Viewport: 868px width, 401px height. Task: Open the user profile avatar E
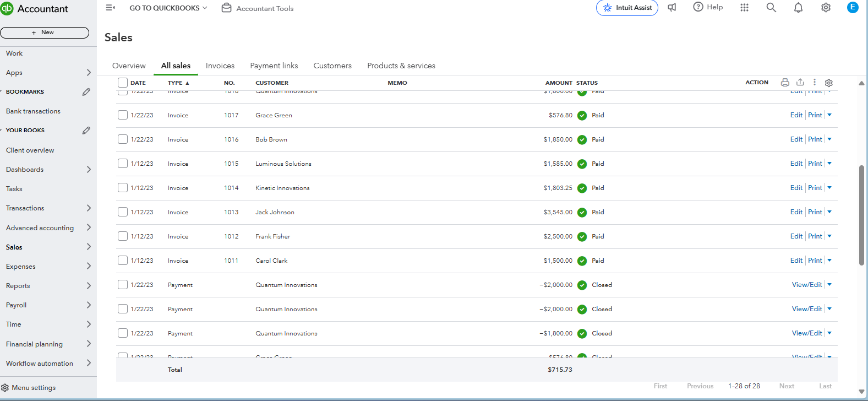[853, 7]
